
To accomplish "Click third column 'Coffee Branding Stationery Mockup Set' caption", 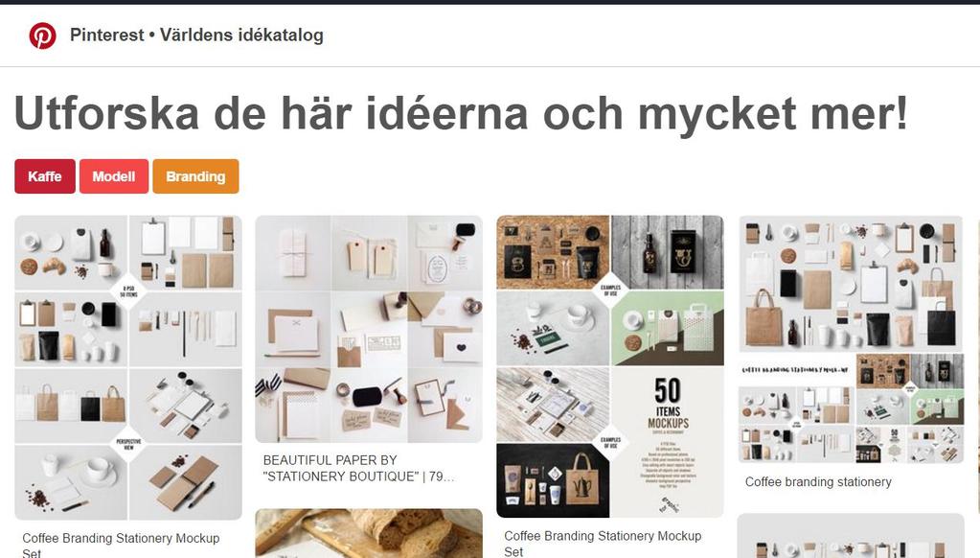I will (603, 543).
